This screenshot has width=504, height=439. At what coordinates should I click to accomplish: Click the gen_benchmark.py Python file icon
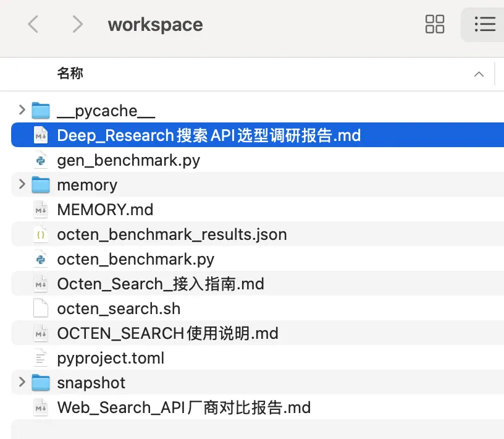[41, 160]
